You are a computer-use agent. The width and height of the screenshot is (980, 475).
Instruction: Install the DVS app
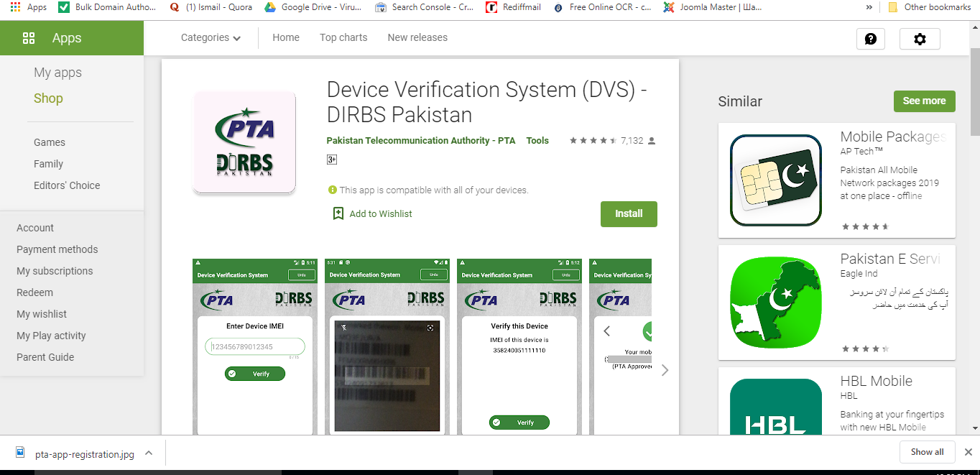coord(629,213)
